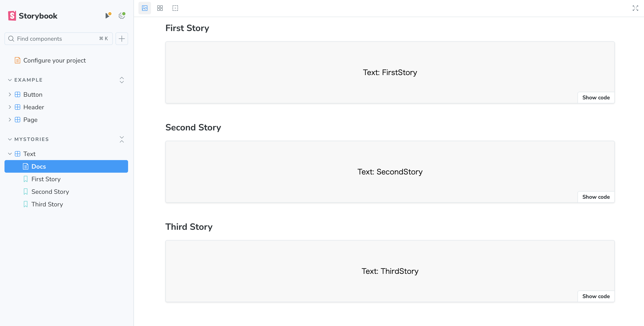The height and width of the screenshot is (326, 644).
Task: Open Configure your project document
Action: pos(54,60)
